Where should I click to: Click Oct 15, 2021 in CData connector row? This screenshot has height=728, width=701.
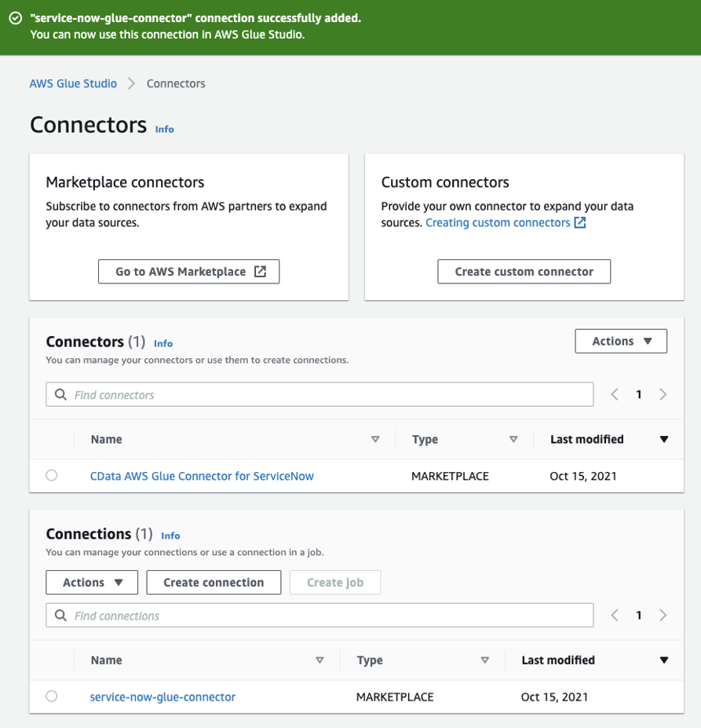583,476
